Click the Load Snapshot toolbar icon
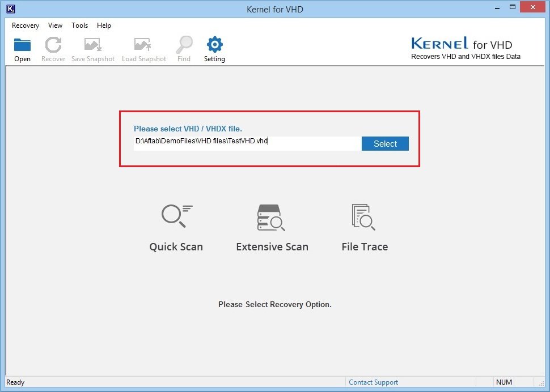The height and width of the screenshot is (392, 550). click(x=142, y=45)
